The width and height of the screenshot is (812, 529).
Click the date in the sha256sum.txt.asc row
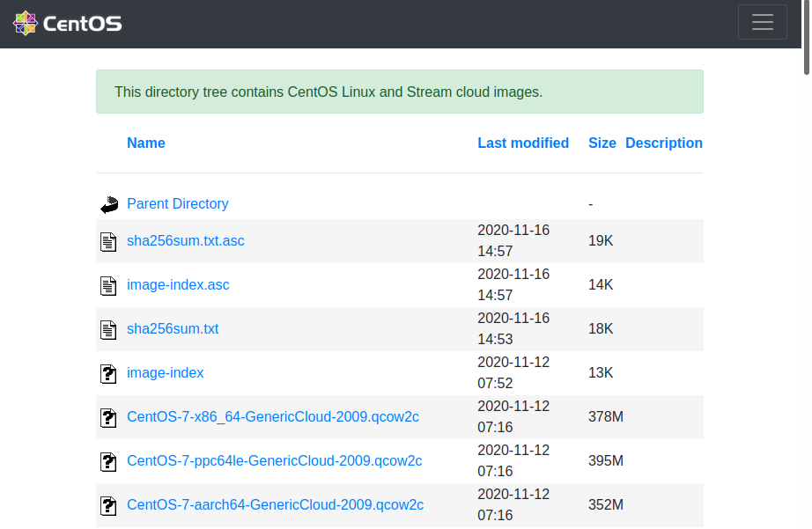coord(513,240)
